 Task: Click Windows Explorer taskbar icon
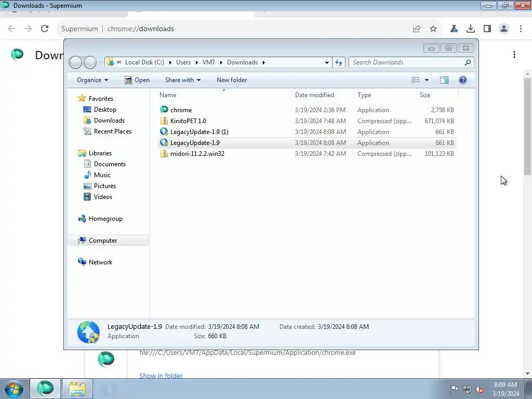(x=77, y=389)
